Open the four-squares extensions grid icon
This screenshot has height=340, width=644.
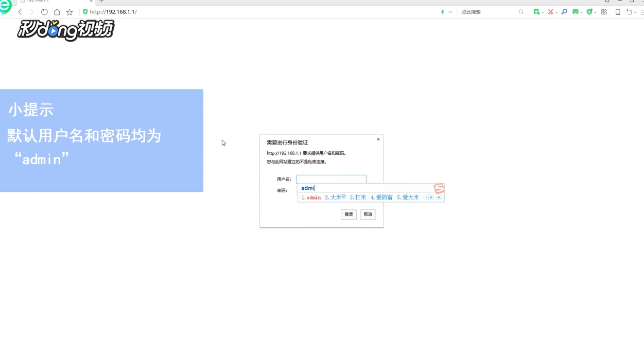pyautogui.click(x=604, y=12)
